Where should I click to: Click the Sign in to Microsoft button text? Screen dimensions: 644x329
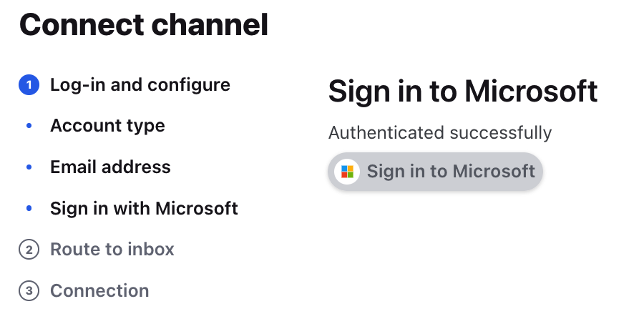tap(451, 171)
